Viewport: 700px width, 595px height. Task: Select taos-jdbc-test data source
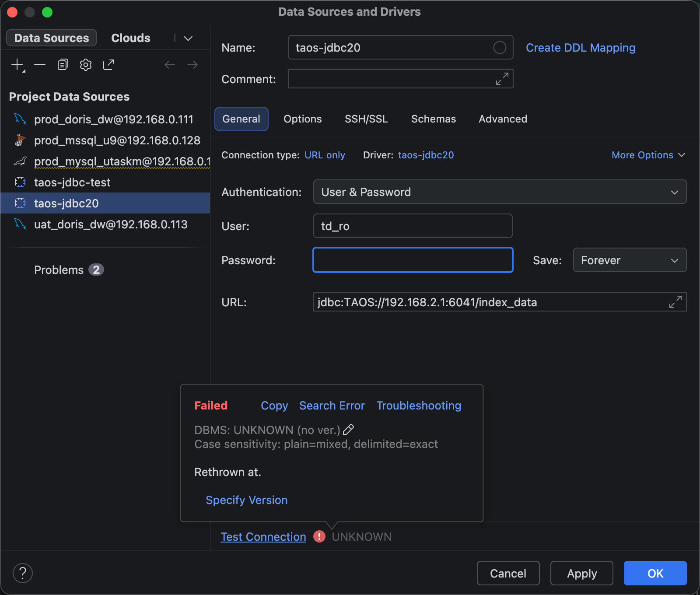coord(72,182)
